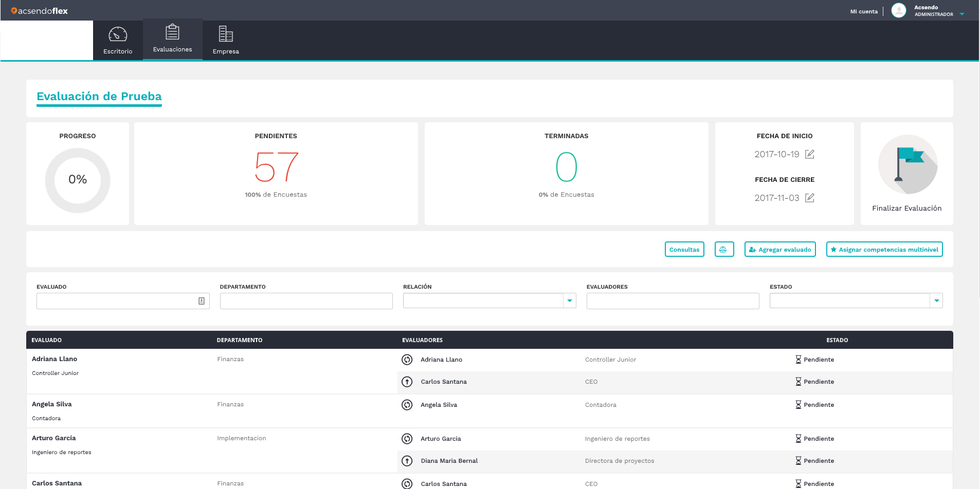
Task: Open Mi cuenta link
Action: point(864,11)
